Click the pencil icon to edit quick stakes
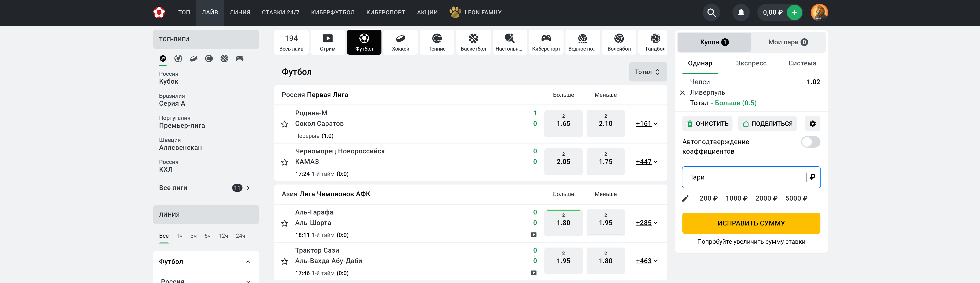The image size is (980, 283). tap(685, 198)
